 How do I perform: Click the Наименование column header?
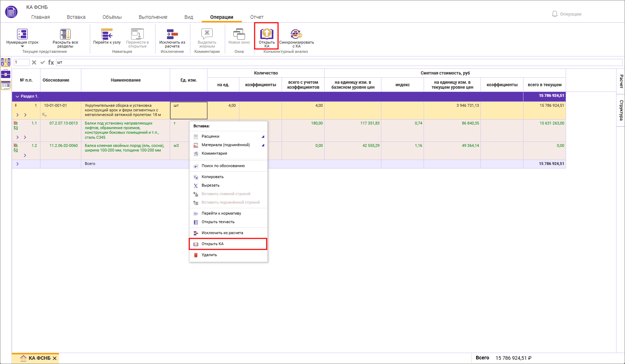126,80
